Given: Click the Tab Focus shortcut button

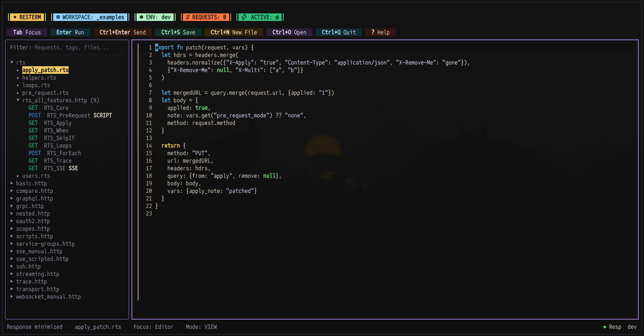Looking at the screenshot, I should click(x=27, y=32).
